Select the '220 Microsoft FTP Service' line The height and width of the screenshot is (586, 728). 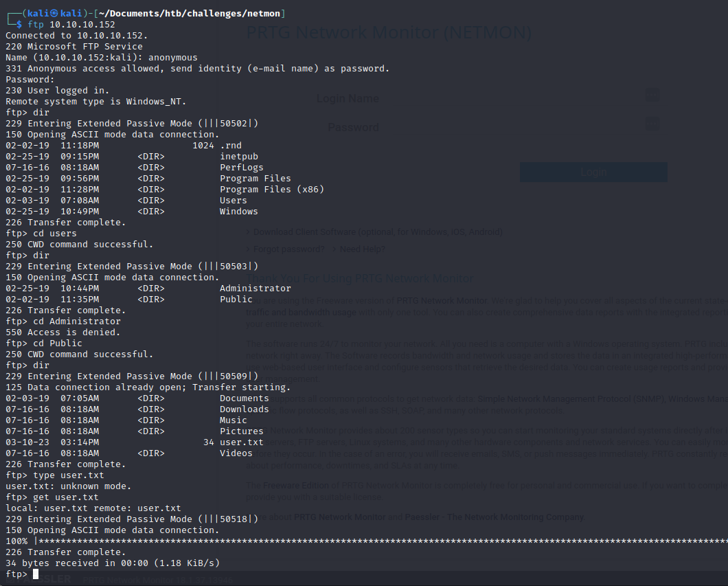click(x=73, y=47)
